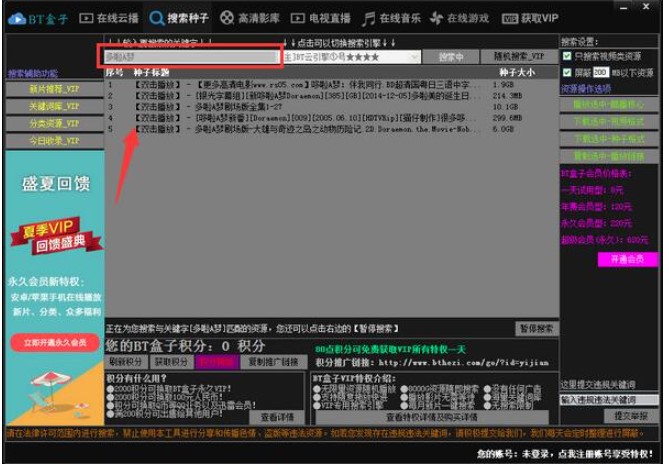Click the 获取积分 button
Screen dimensions: 669x465
172,362
